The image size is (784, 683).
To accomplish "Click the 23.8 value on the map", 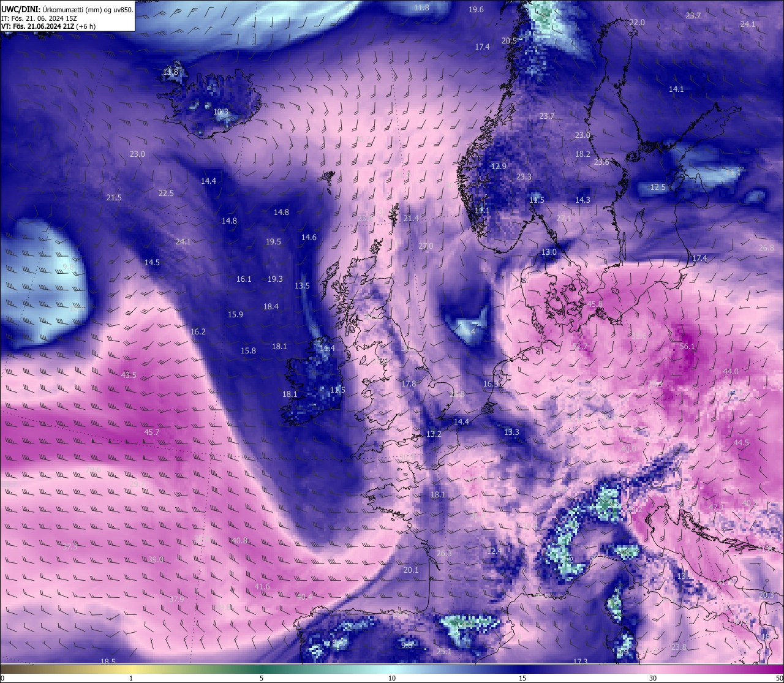I will pyautogui.click(x=679, y=647).
